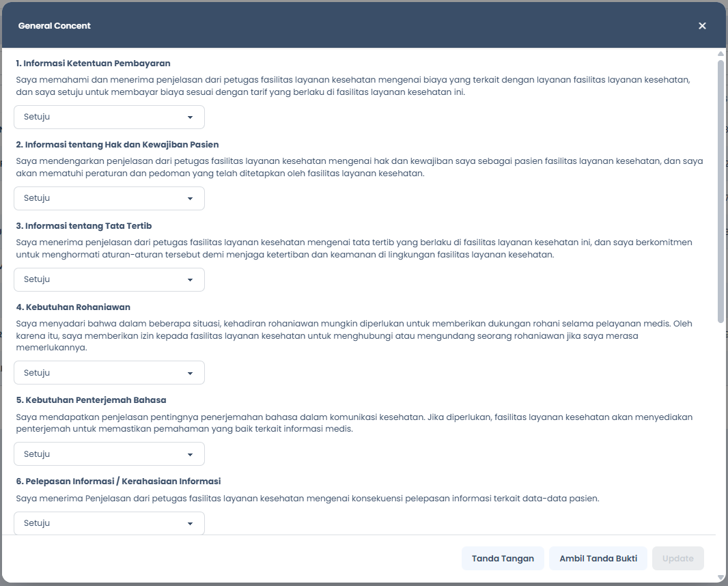The height and width of the screenshot is (586, 728).
Task: Click the scrollbar down arrow
Action: (720, 577)
